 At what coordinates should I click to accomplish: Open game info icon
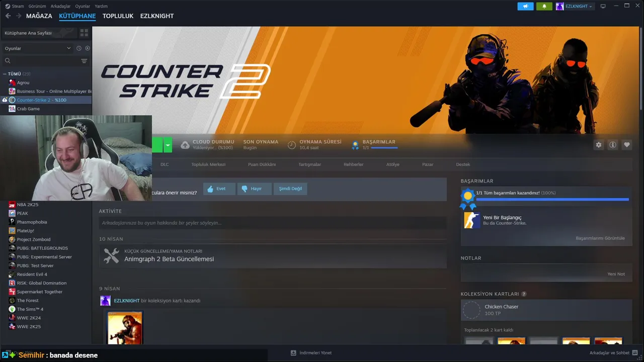pyautogui.click(x=613, y=145)
